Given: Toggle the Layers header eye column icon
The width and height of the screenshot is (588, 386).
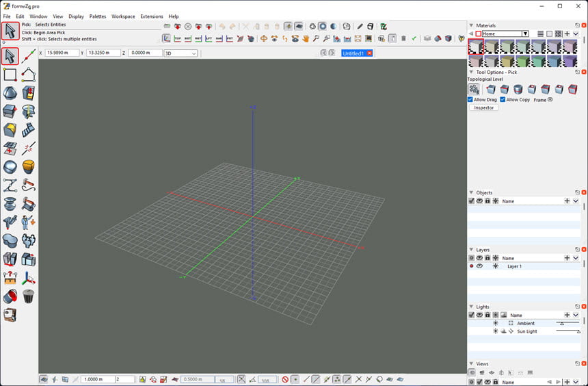Looking at the screenshot, I should (x=479, y=258).
